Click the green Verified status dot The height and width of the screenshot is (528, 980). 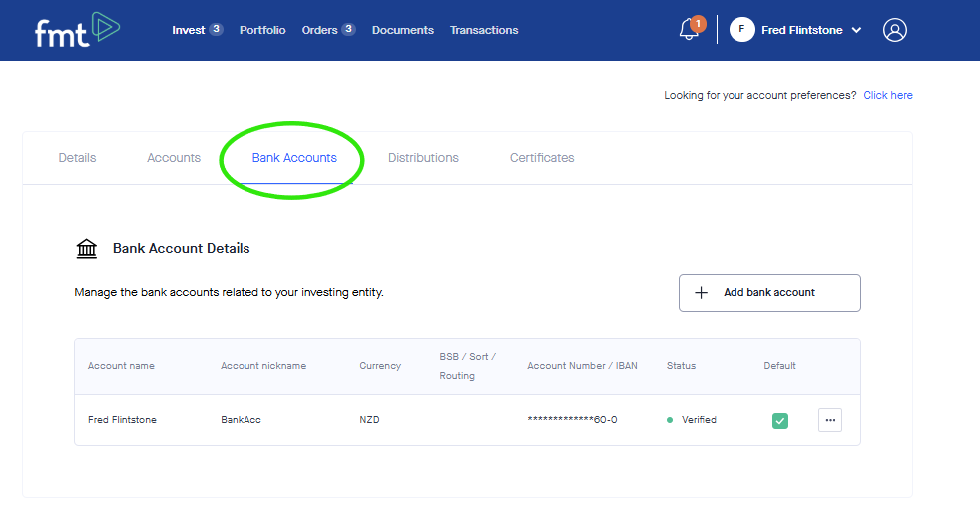(670, 420)
